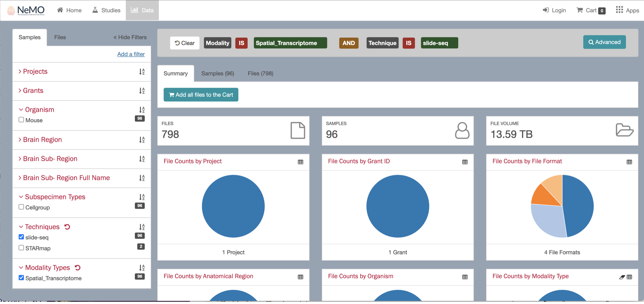Open table view for File Counts by Grant ID
Image resolution: width=644 pixels, height=304 pixels.
[465, 162]
